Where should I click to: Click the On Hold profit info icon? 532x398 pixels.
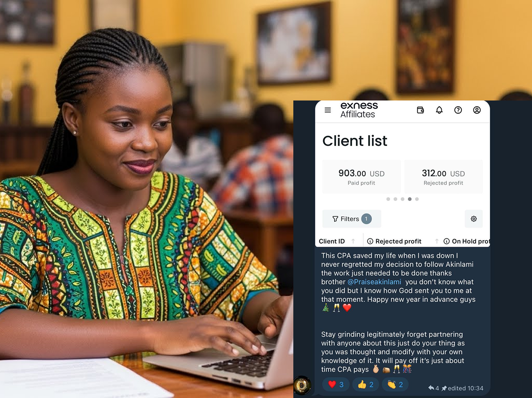(x=447, y=241)
